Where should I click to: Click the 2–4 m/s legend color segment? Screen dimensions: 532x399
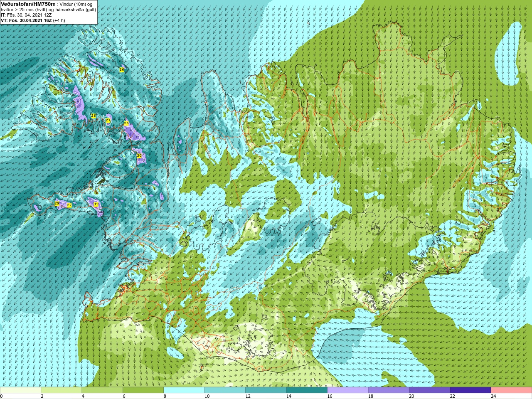(x=61, y=390)
